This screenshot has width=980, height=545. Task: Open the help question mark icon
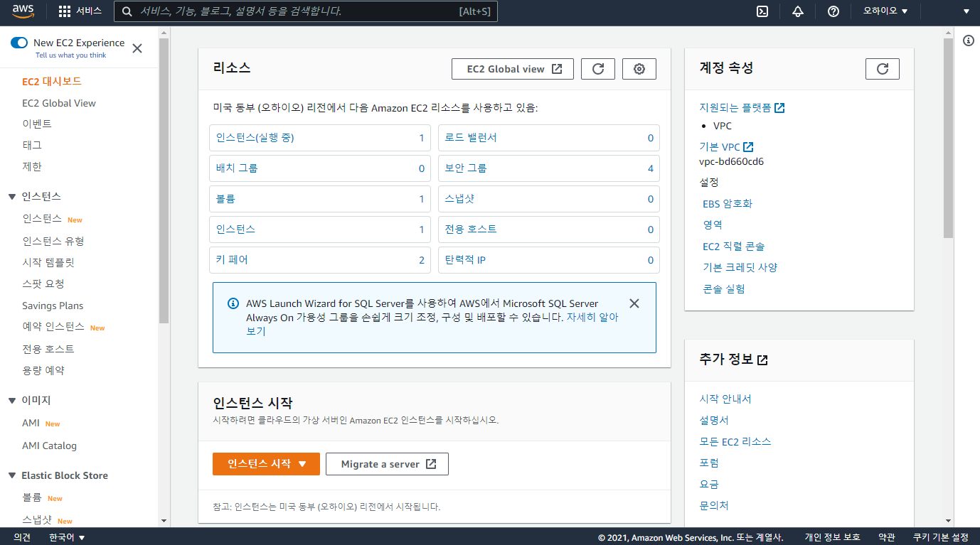pyautogui.click(x=833, y=11)
